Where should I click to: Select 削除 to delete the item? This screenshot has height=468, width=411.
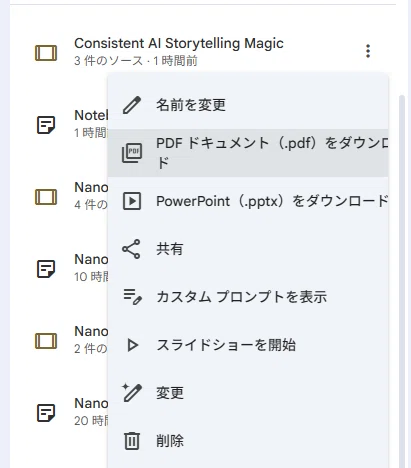[x=248, y=441]
